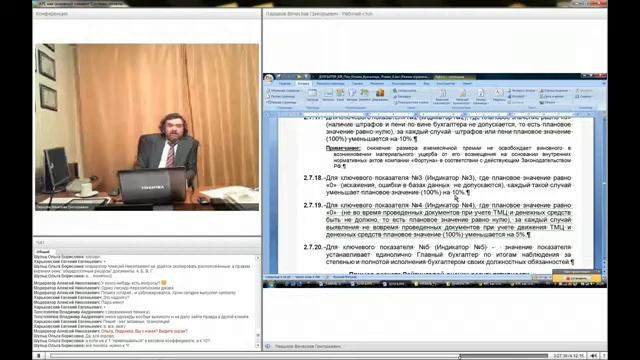Pause the webinar recording playback
640x360 pixels.
[39, 356]
